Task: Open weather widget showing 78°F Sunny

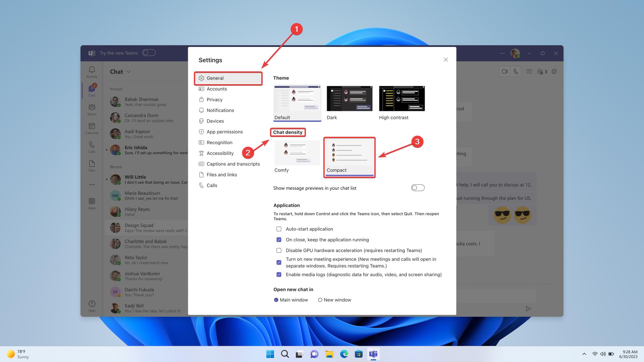Action: pos(18,354)
